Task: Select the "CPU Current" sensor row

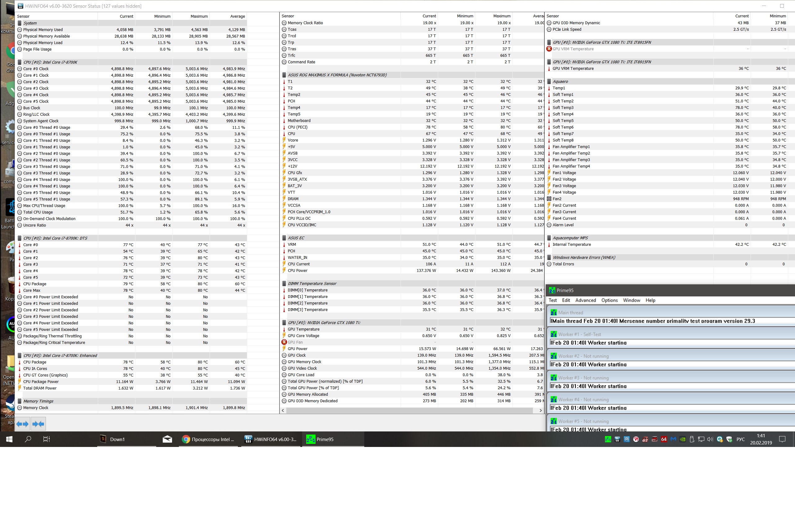Action: pyautogui.click(x=412, y=264)
